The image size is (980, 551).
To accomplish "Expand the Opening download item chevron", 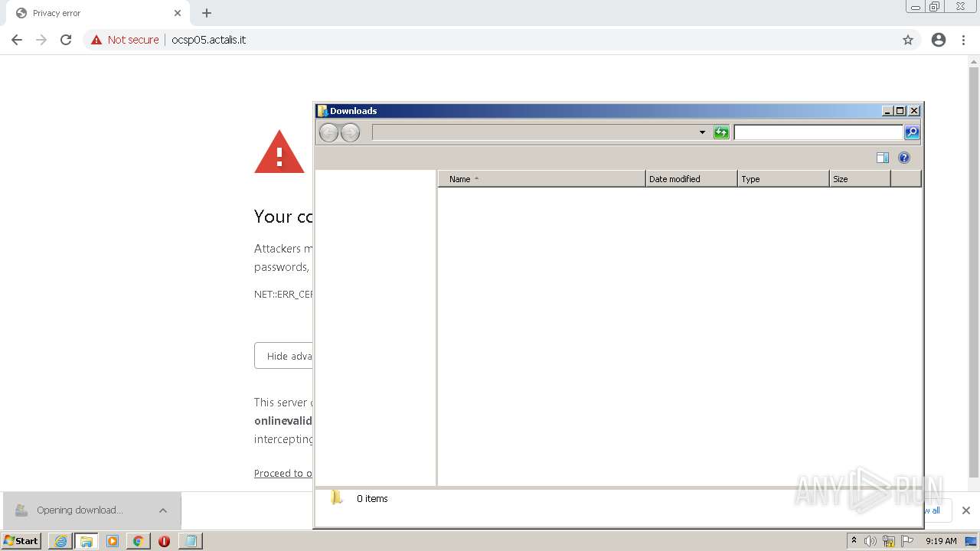I will tap(163, 510).
